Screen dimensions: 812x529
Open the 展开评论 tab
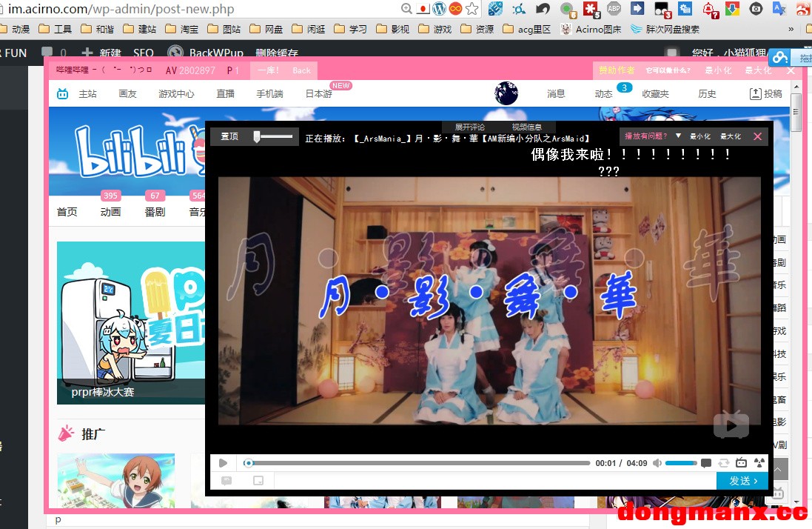pos(470,127)
